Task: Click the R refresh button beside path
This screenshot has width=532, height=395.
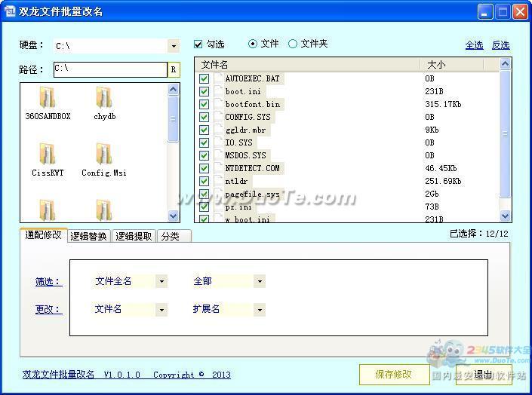Action: 174,70
